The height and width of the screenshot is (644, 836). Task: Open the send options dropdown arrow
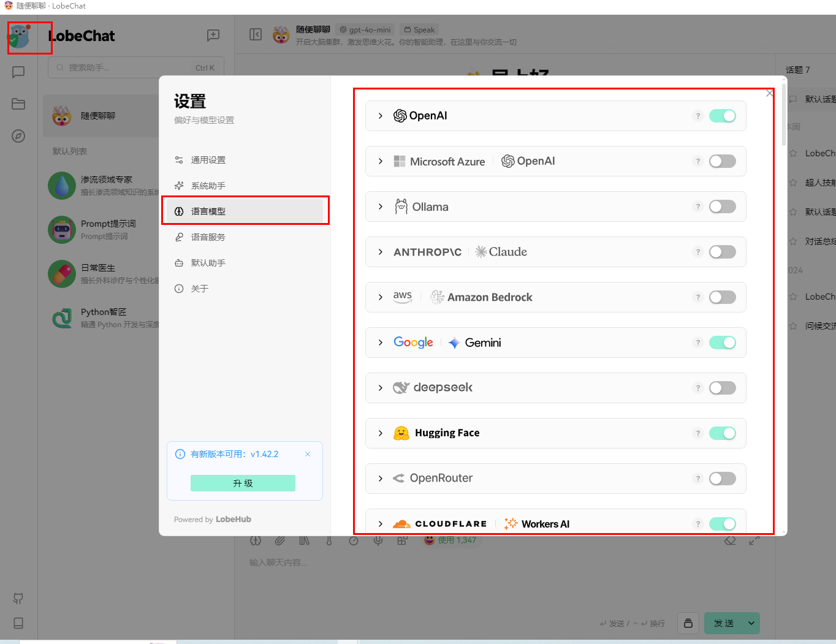pos(751,623)
